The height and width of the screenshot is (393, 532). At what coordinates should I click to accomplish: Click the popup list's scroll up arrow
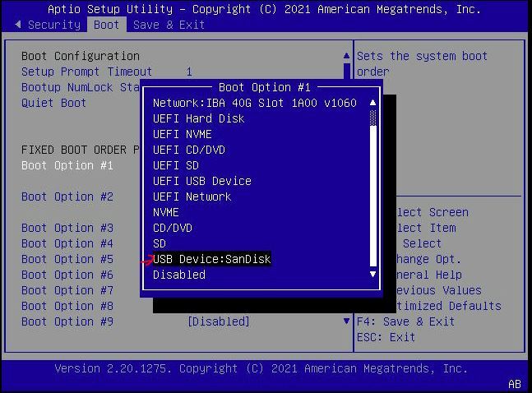(x=373, y=103)
